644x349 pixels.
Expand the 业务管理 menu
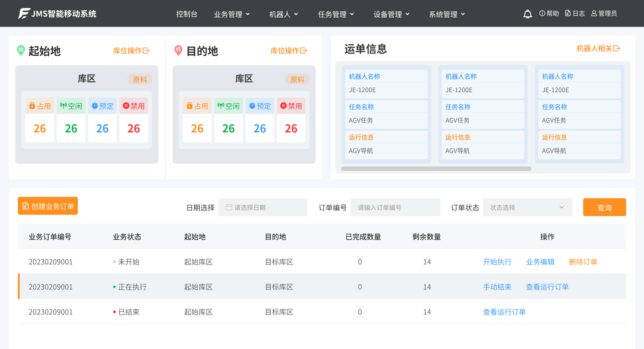(x=232, y=14)
